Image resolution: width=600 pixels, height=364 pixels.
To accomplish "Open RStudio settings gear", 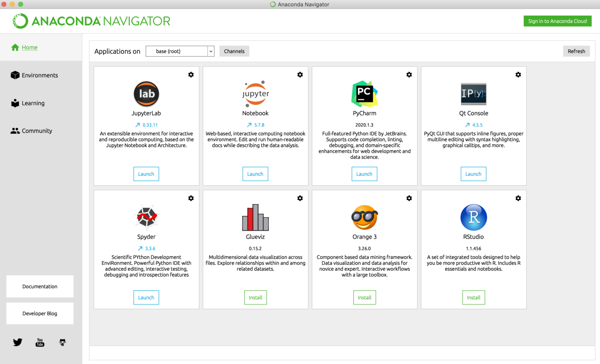I will coord(518,198).
